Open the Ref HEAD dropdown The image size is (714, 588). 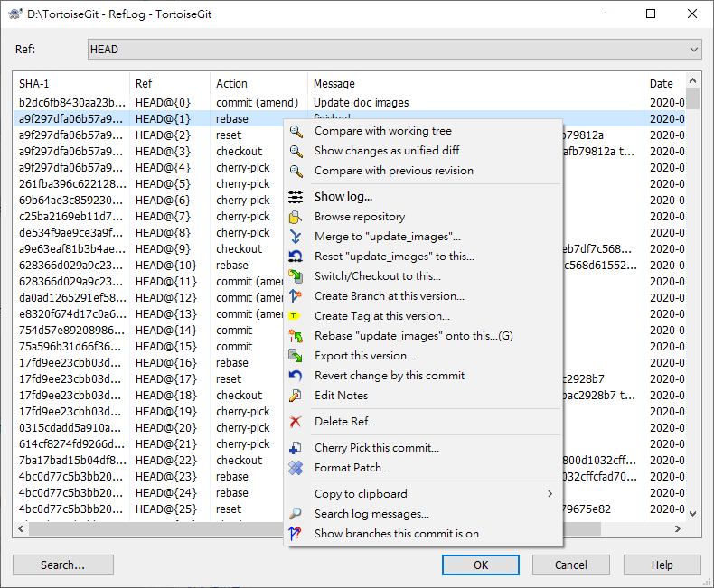coord(693,50)
